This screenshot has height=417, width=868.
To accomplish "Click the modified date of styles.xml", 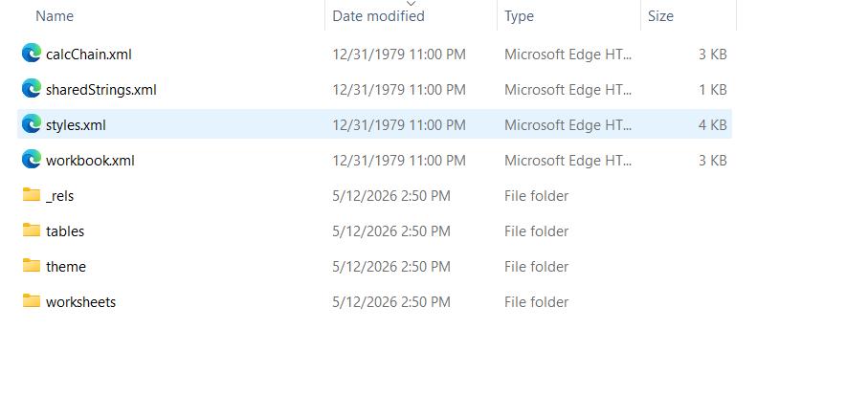I will pyautogui.click(x=398, y=125).
